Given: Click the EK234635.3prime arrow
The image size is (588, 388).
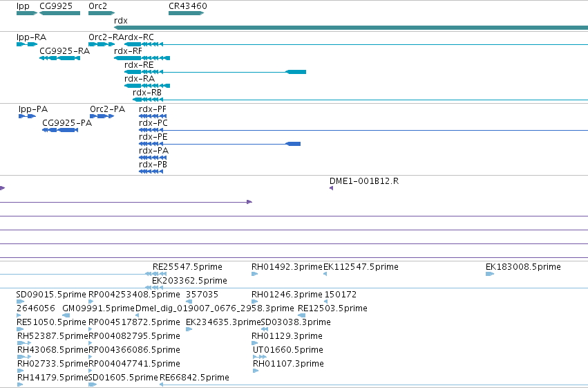Looking at the screenshot, I should [x=189, y=329].
